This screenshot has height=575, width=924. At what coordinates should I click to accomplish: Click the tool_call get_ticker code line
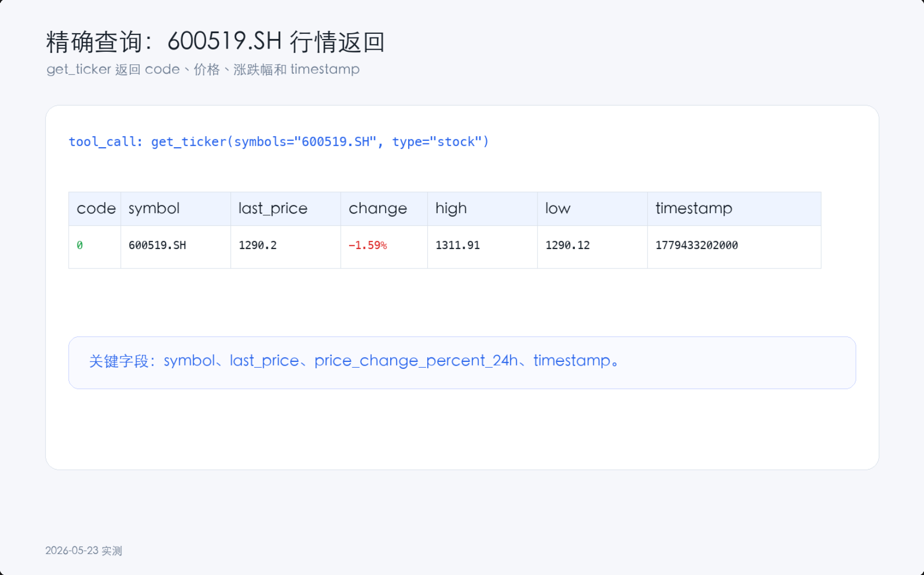tap(279, 142)
